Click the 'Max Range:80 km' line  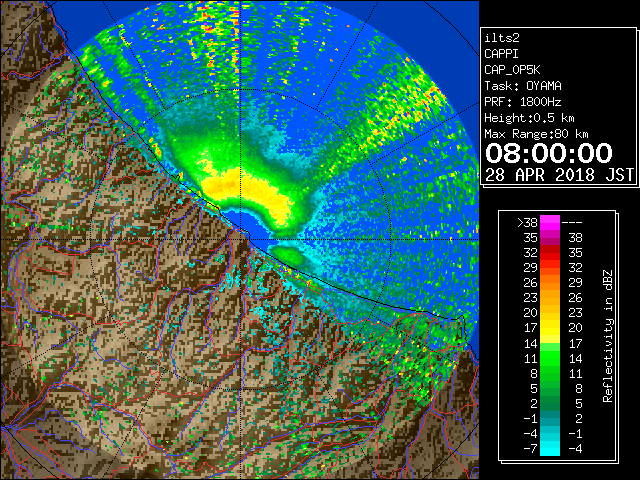pyautogui.click(x=536, y=134)
